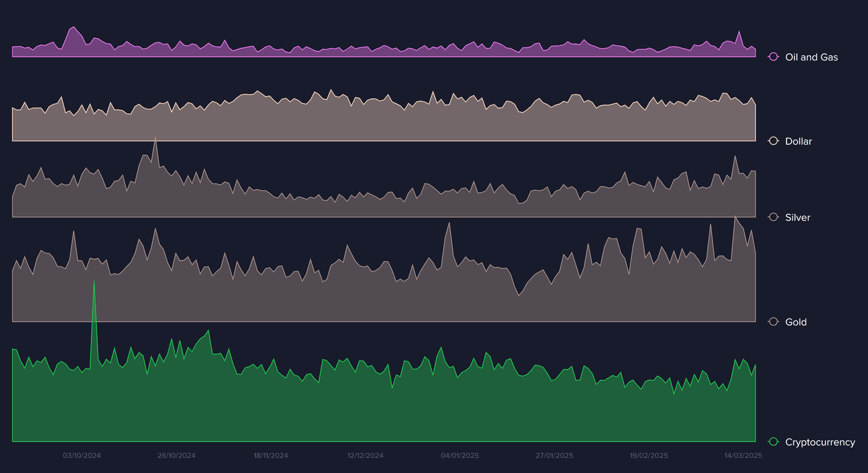Hide the Dollar series via its label
The width and height of the screenshot is (868, 473).
798,141
